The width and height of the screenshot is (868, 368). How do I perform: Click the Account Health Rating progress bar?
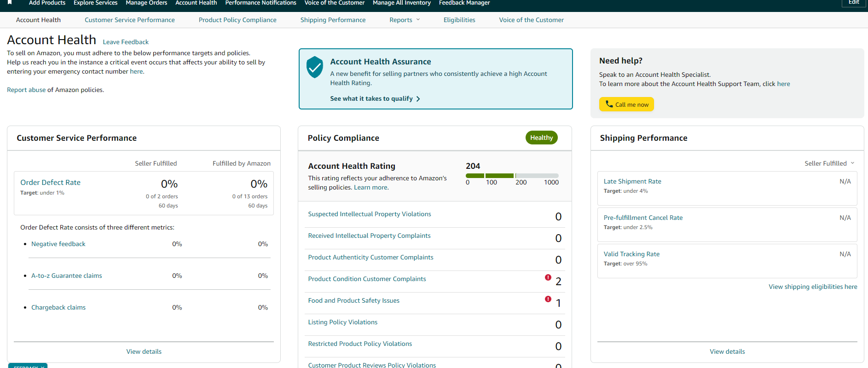[x=512, y=176]
